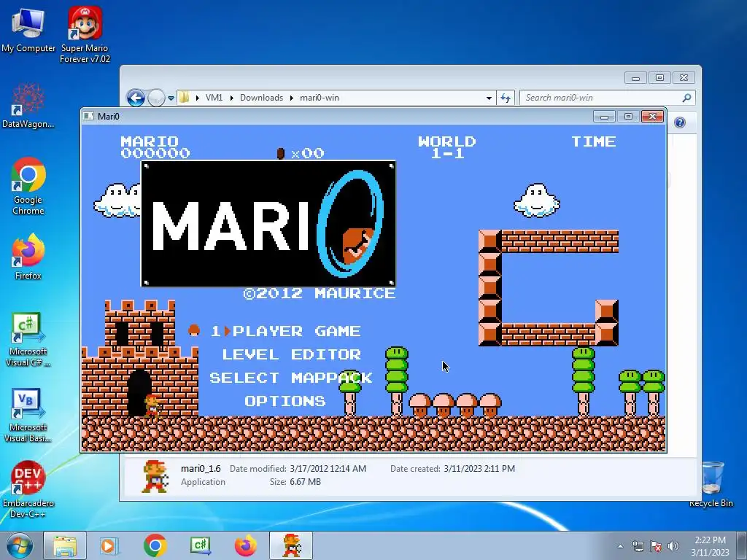This screenshot has width=747, height=560.
Task: Open My Computer desktop icon
Action: (x=28, y=29)
